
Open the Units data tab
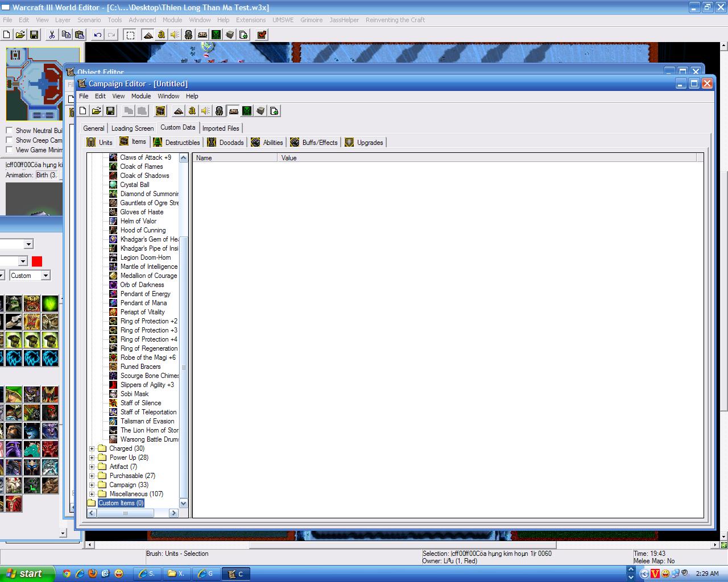click(100, 143)
